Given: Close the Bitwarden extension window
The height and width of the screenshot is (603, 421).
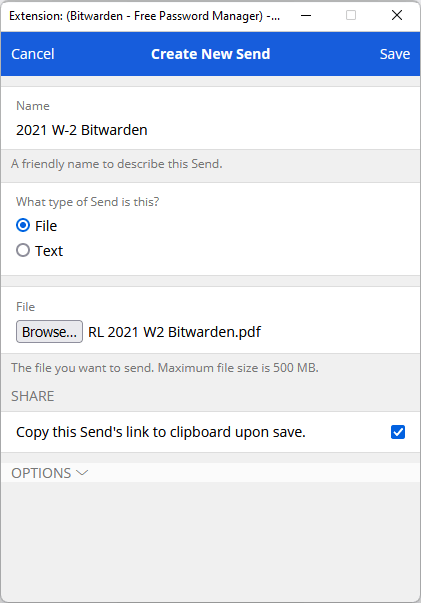Looking at the screenshot, I should [397, 15].
